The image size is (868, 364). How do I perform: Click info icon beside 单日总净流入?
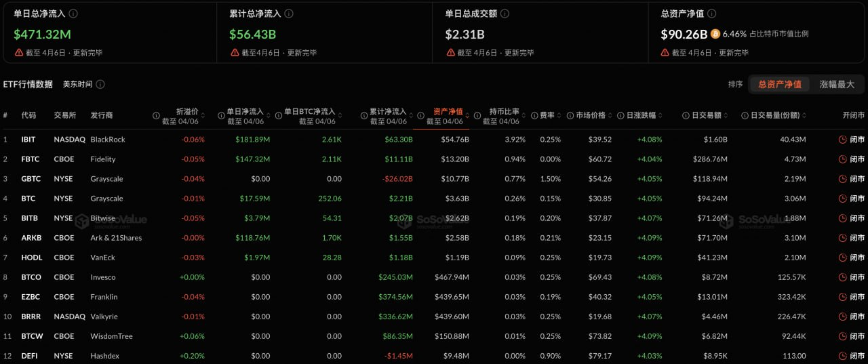tap(73, 14)
